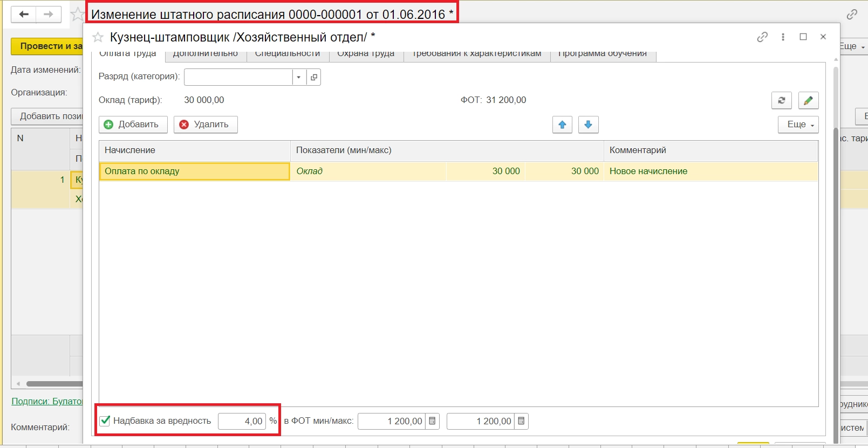Click the horizontal scrollbar in the background table
Viewport: 868px width, 448px height.
(54, 384)
